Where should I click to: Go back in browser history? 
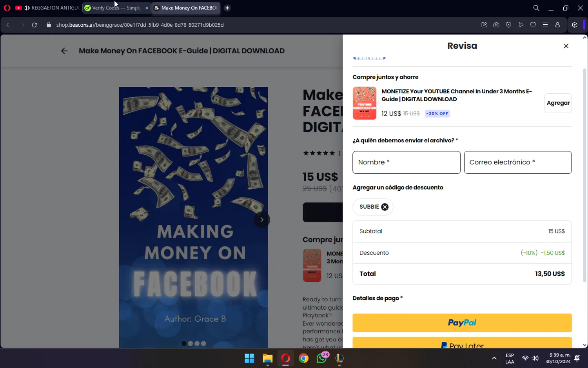[7, 25]
